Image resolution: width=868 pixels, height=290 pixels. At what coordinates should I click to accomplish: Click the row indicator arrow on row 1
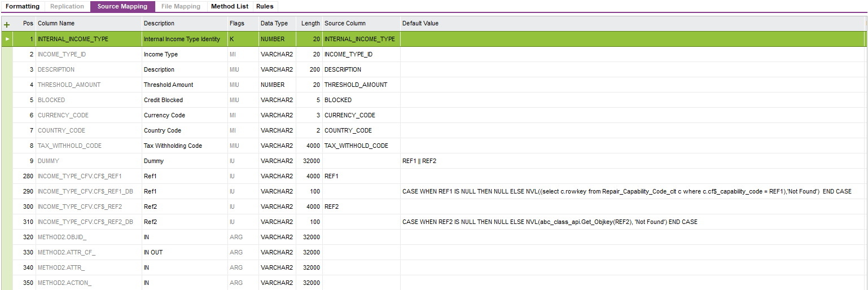pos(7,39)
